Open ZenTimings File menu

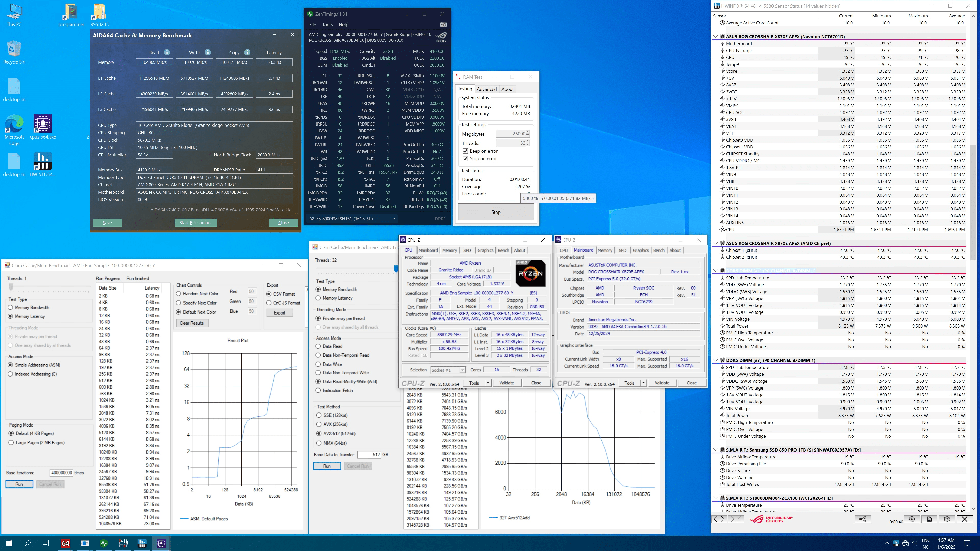pyautogui.click(x=313, y=25)
